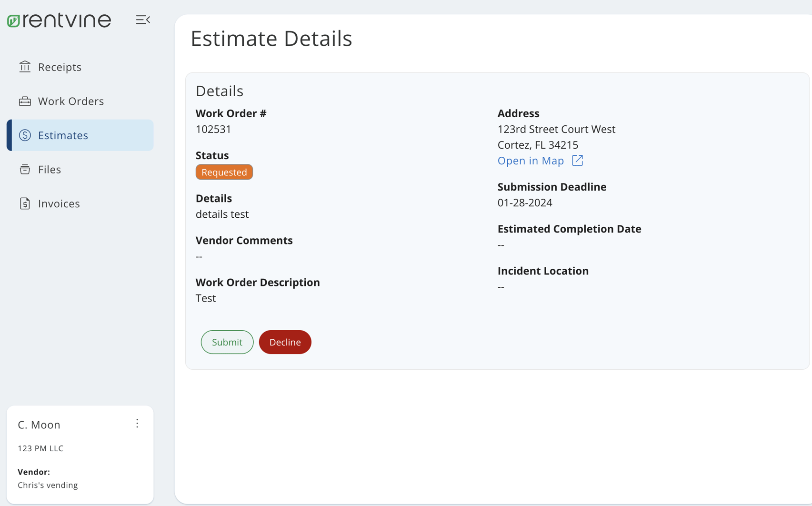Viewport: 812px width, 506px height.
Task: Click the Estimate Details page title
Action: click(271, 39)
